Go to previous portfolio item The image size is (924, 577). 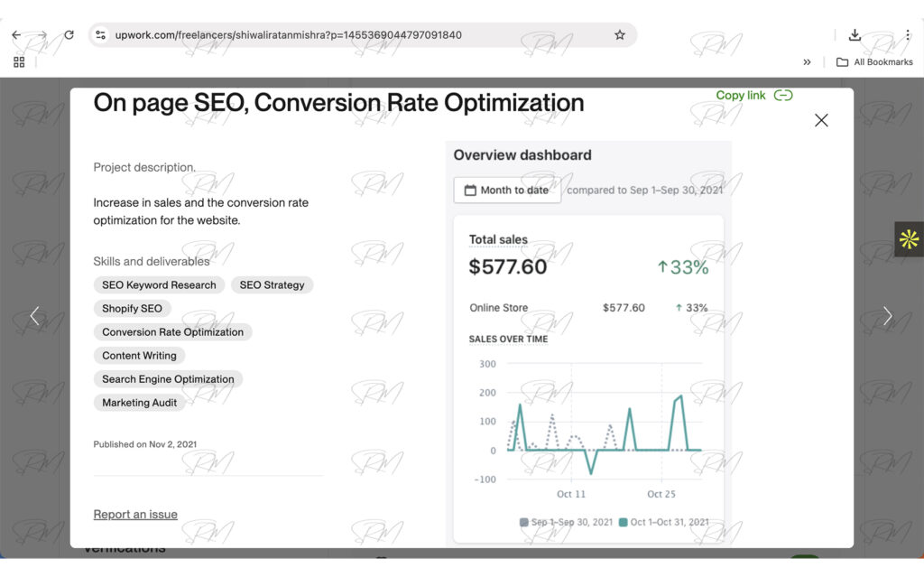pyautogui.click(x=35, y=316)
